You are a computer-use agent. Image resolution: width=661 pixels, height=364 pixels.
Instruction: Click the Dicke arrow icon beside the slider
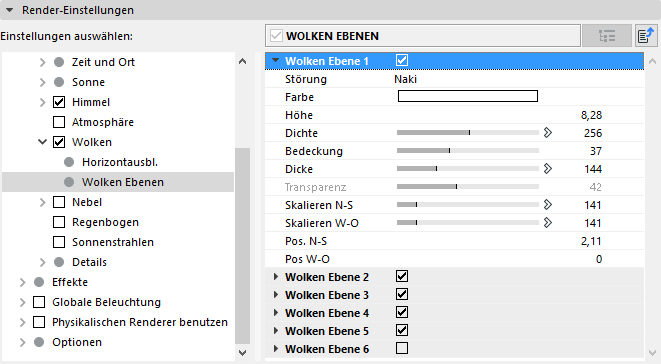tap(548, 169)
